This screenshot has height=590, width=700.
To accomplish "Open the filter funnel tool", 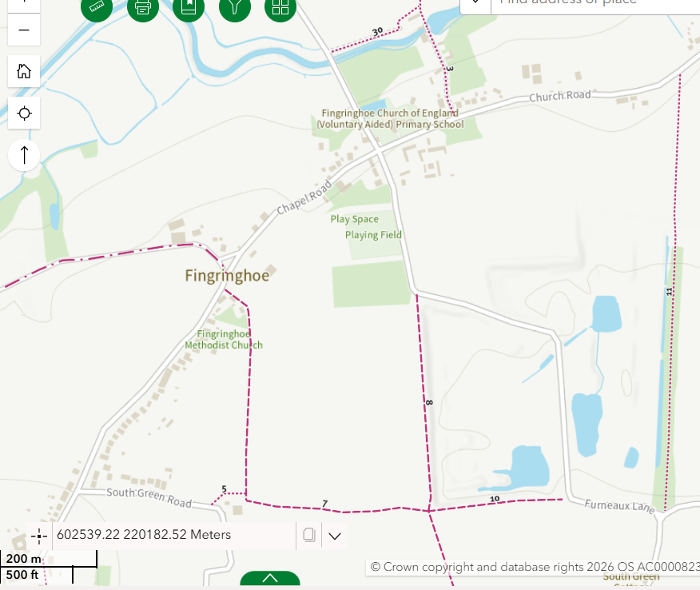I will point(235,6).
